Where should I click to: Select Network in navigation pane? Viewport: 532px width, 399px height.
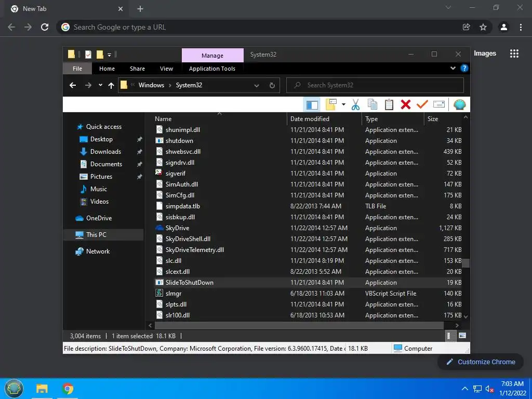(x=98, y=251)
